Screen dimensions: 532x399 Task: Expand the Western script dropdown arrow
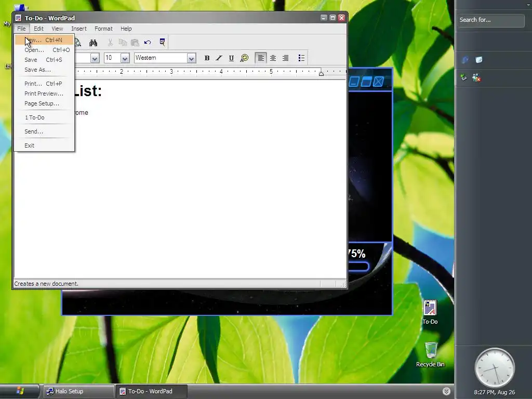coord(191,58)
